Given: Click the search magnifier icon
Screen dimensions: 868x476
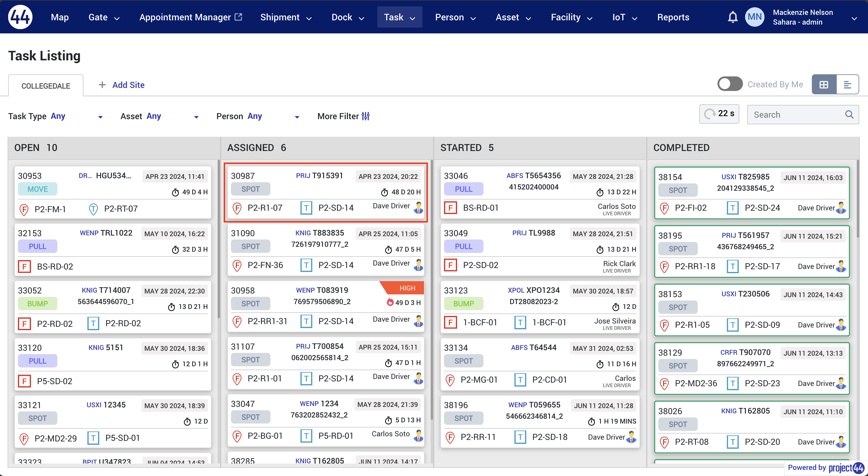Looking at the screenshot, I should (x=849, y=115).
